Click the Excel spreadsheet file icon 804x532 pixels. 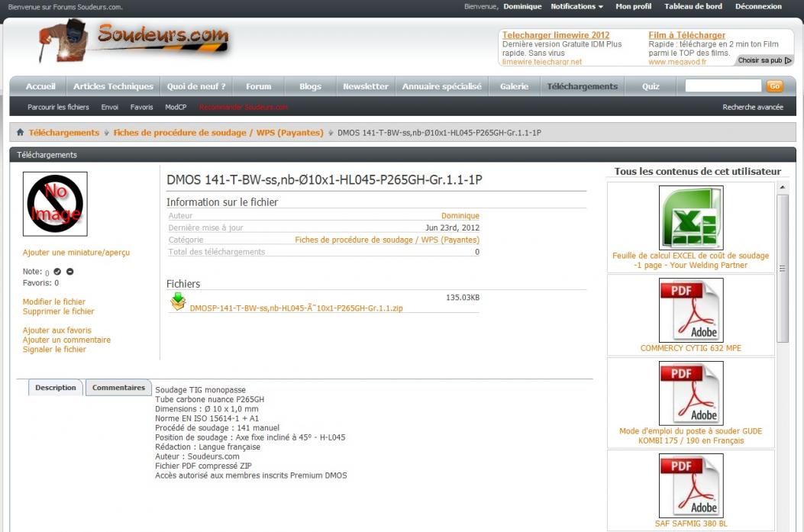tap(690, 218)
